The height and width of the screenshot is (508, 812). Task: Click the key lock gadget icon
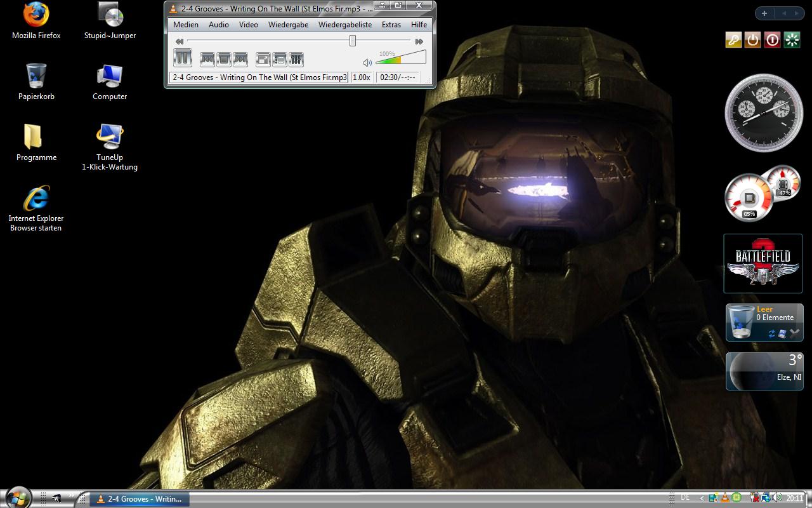coord(733,40)
